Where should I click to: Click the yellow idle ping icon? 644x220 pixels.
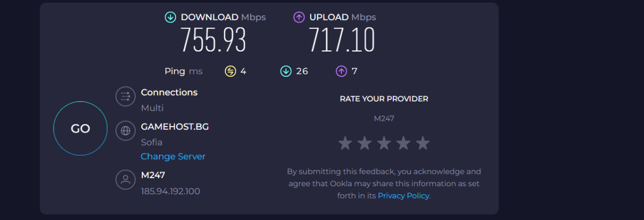coord(230,71)
